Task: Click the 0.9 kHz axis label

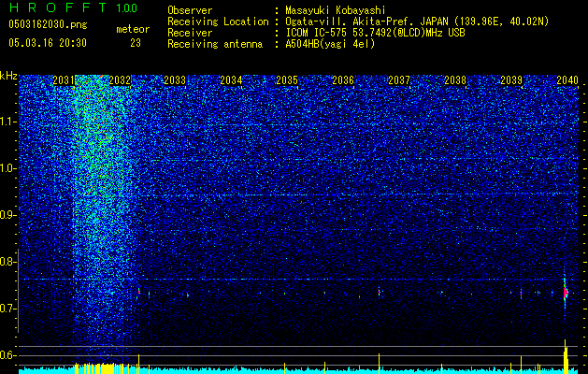Action: coord(8,215)
